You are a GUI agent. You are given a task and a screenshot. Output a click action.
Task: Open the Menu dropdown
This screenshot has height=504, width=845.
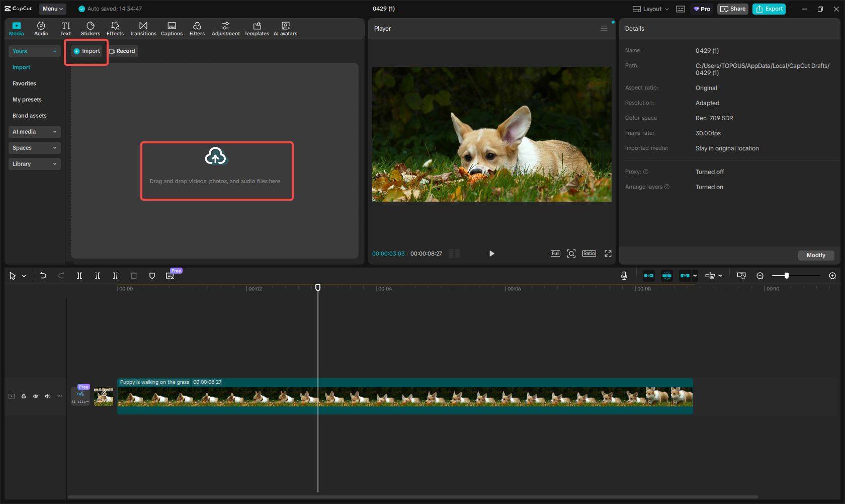pyautogui.click(x=52, y=9)
